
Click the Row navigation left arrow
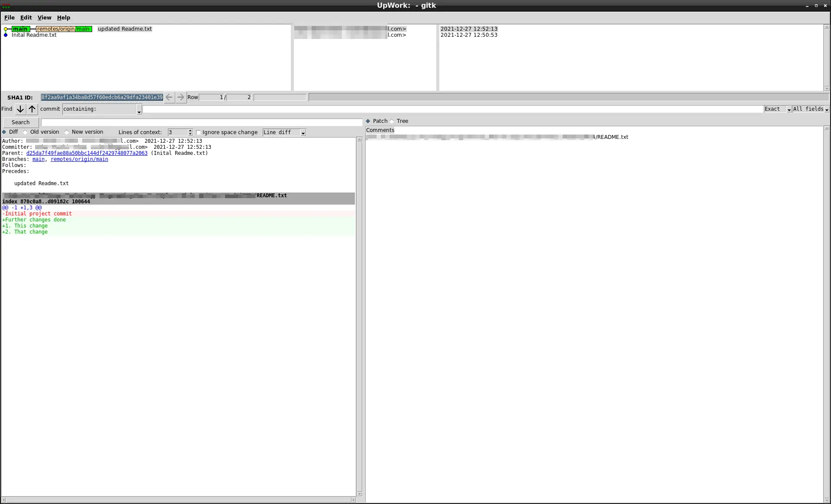pyautogui.click(x=169, y=97)
